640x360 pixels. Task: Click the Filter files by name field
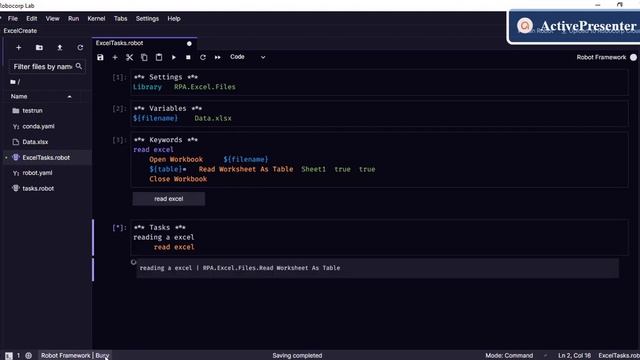click(x=46, y=67)
